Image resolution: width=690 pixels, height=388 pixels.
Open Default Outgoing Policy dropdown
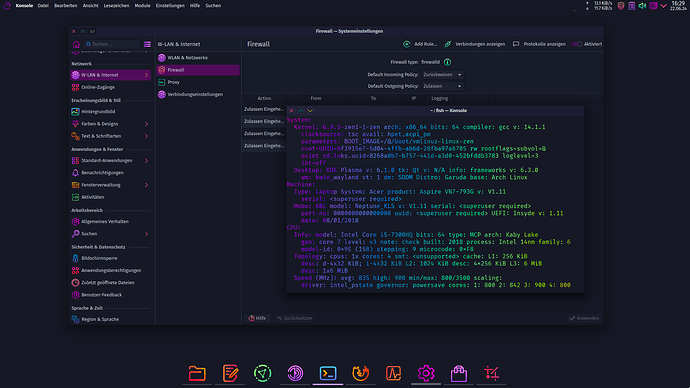(x=442, y=86)
